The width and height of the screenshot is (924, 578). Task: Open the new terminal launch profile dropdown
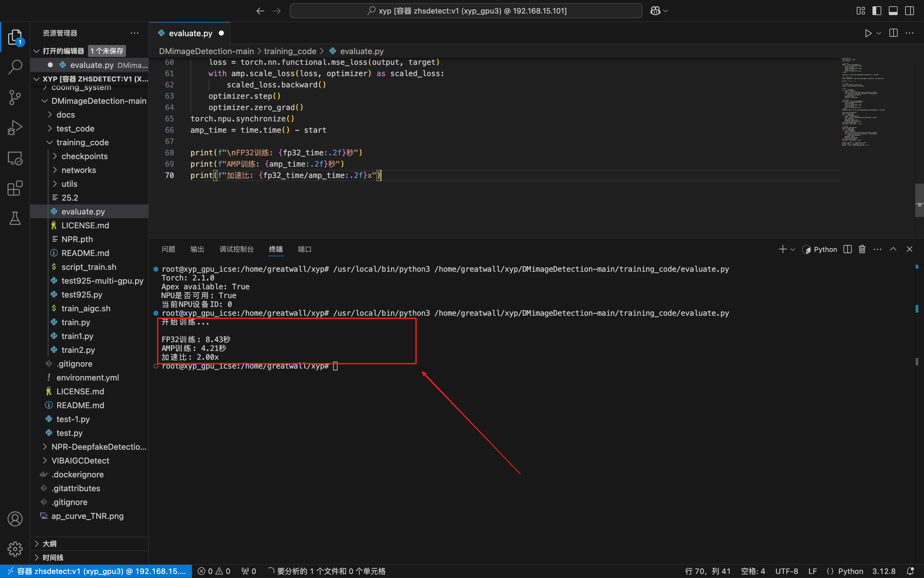[793, 250]
